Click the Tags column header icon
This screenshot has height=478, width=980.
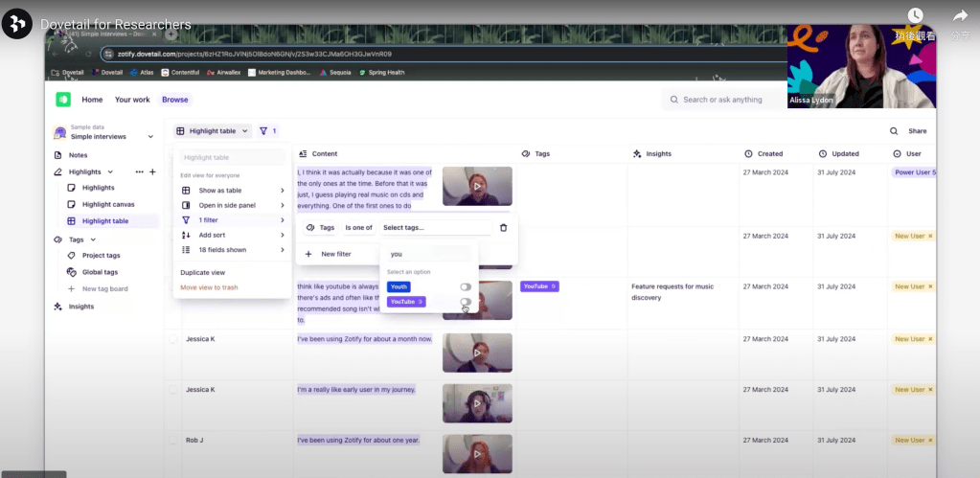pyautogui.click(x=526, y=153)
